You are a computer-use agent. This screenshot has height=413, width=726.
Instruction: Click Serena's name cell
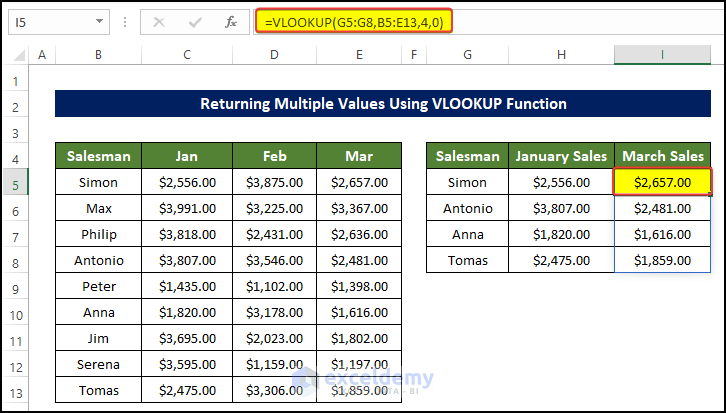tap(98, 364)
